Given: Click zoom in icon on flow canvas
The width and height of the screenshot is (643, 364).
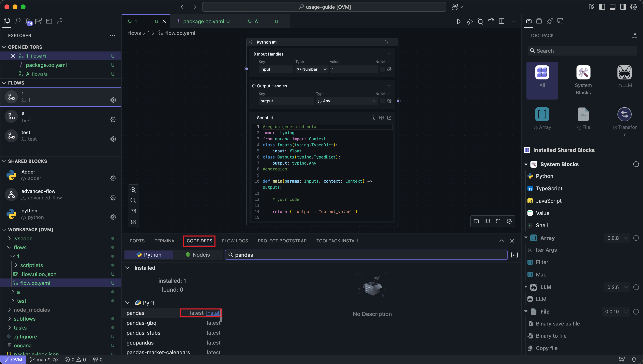Looking at the screenshot, I should pos(133,190).
